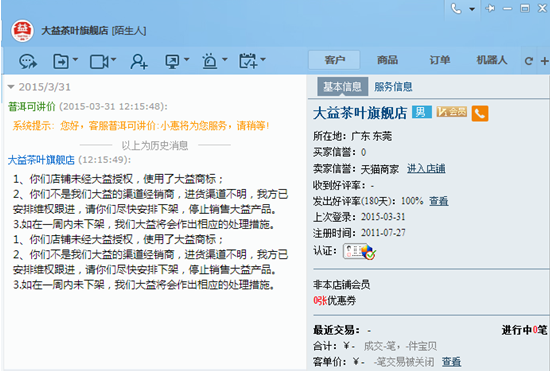Click the 0张优惠券 coupon text
Screen dimensions: 550x371
[335, 300]
